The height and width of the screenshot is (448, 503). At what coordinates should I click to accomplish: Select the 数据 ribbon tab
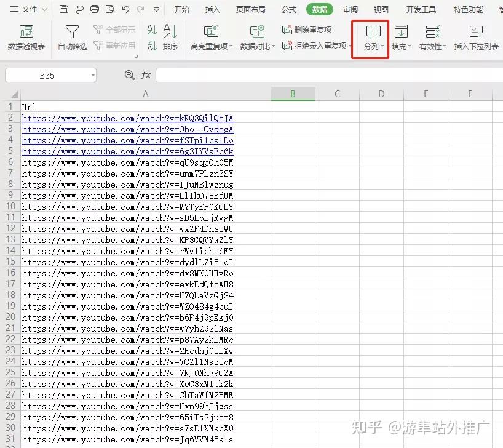point(320,9)
